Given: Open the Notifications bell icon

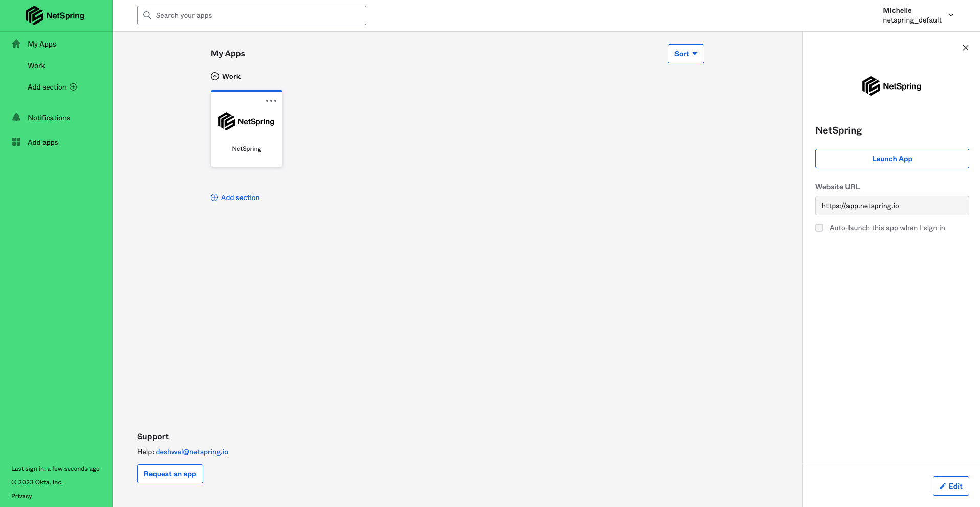Looking at the screenshot, I should 16,118.
